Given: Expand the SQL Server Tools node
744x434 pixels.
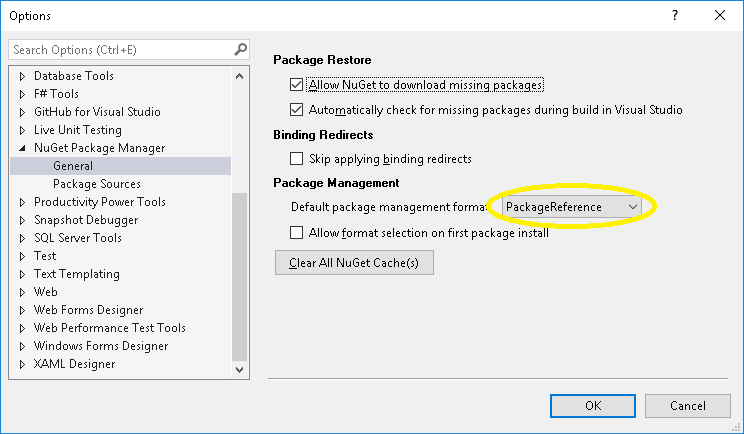Looking at the screenshot, I should [22, 238].
